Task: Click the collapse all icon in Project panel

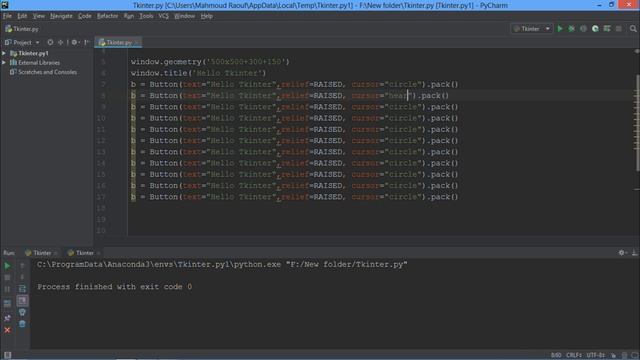Action: pos(60,42)
